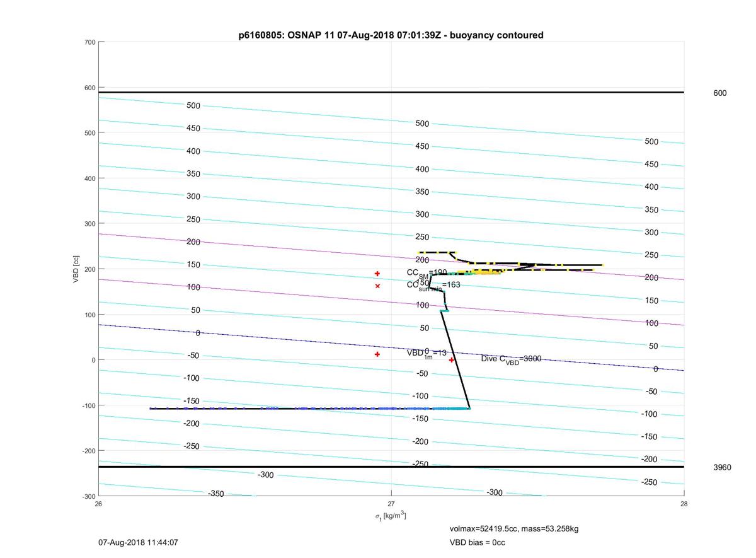Click the red x marker

pos(377,286)
